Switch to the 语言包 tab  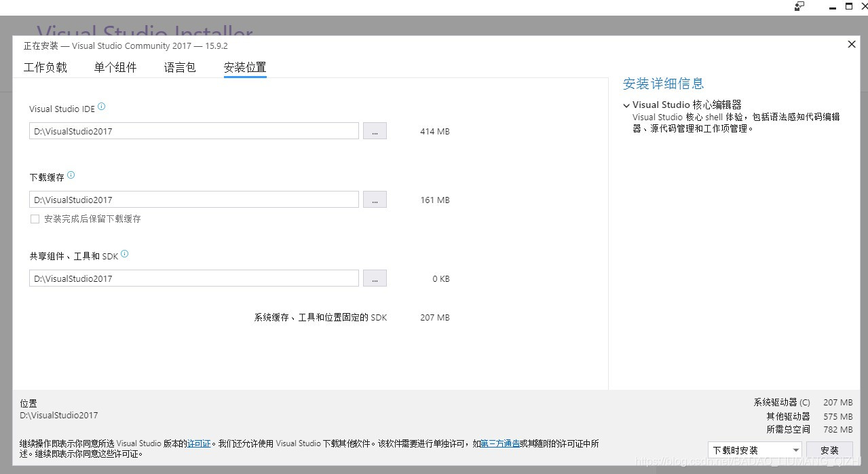[180, 67]
